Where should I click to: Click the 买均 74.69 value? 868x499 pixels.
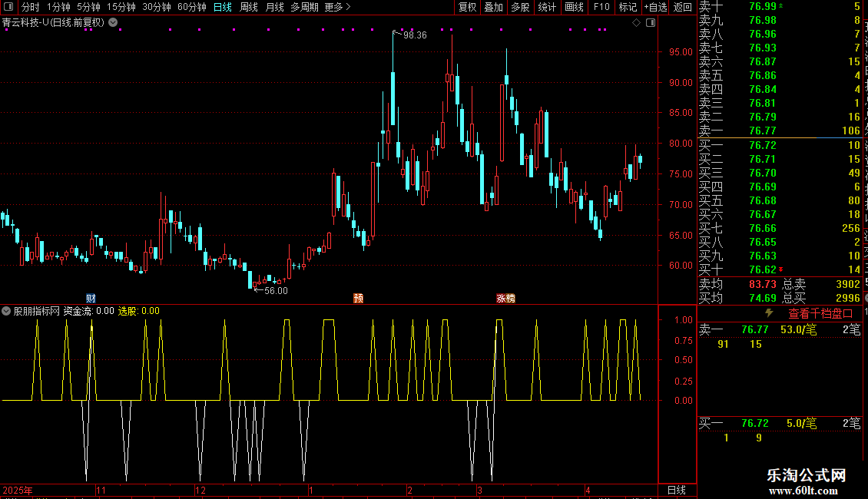(763, 298)
